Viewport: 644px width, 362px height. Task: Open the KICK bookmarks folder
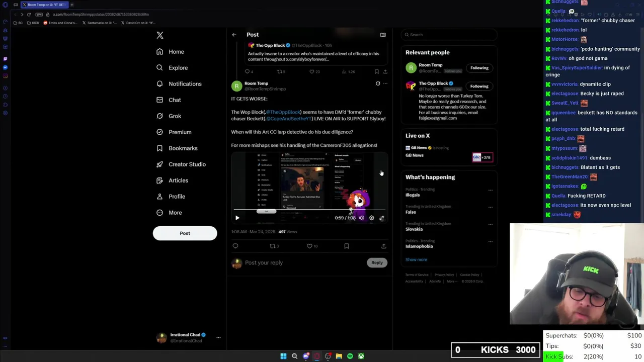pyautogui.click(x=34, y=23)
